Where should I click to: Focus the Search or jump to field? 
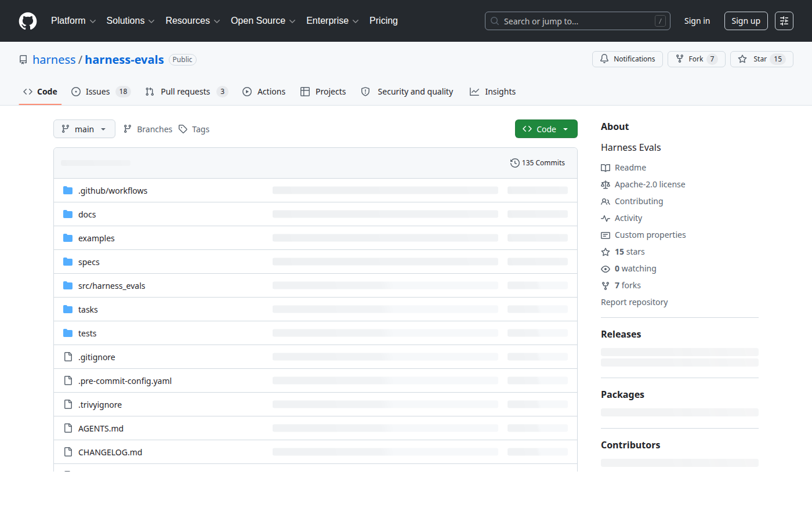click(578, 21)
